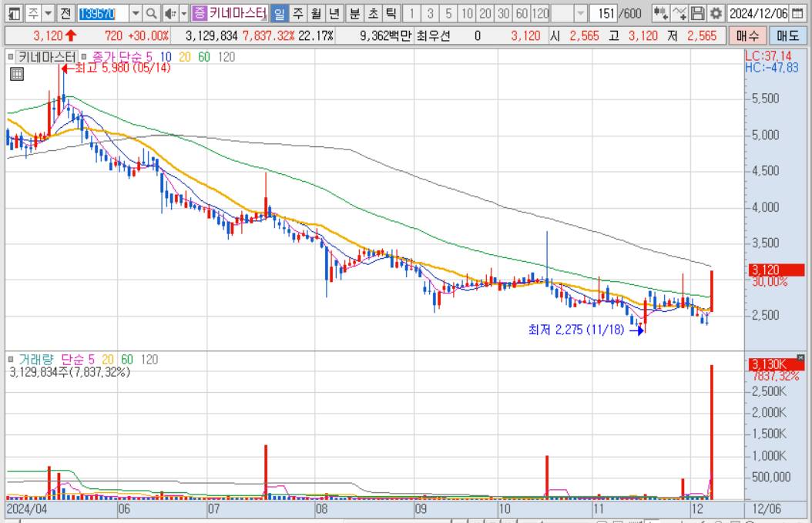Screen dimensions: 812x523
Task: Select interval 3 button
Action: pyautogui.click(x=431, y=13)
